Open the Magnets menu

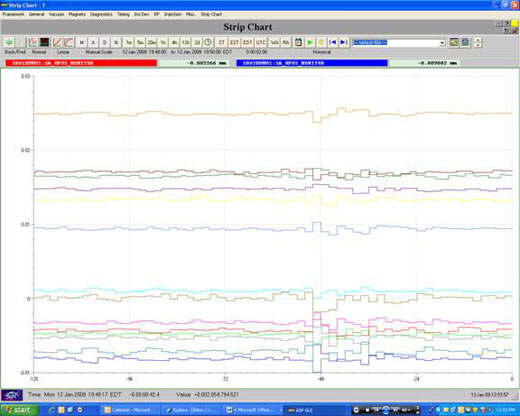click(77, 14)
